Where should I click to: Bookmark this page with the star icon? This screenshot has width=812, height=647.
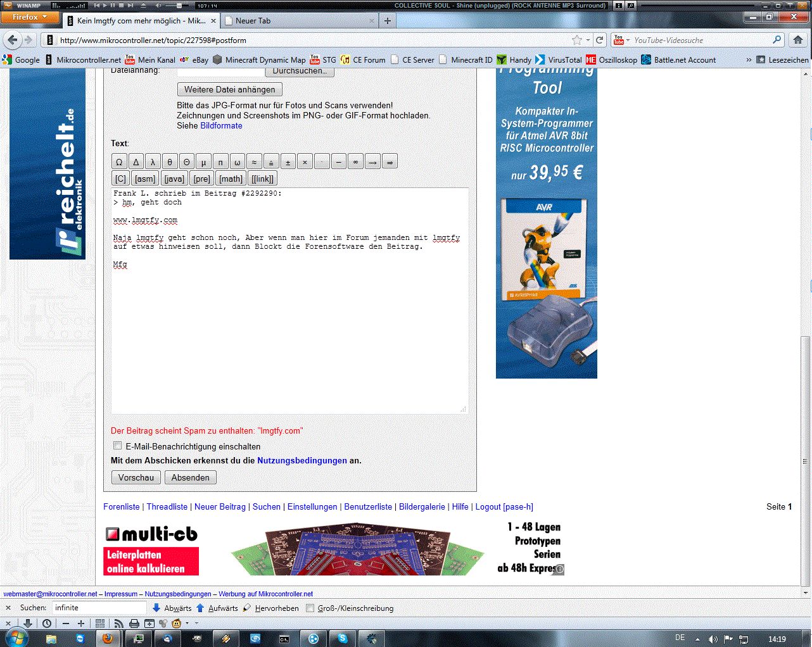click(x=576, y=40)
